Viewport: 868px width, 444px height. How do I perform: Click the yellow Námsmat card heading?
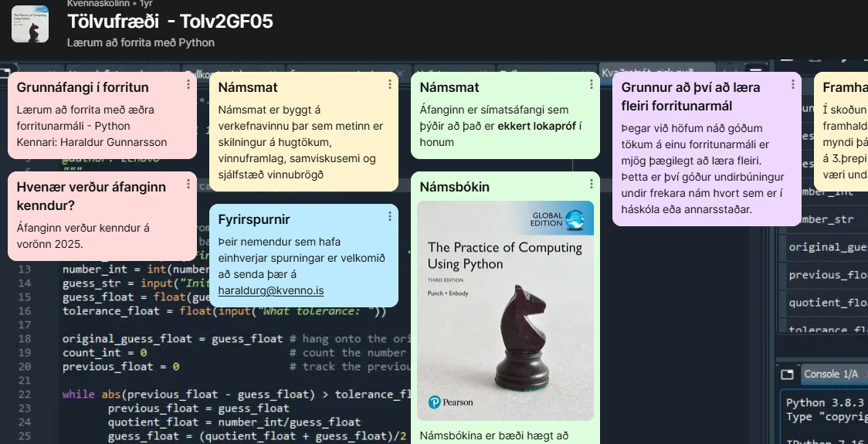[248, 87]
